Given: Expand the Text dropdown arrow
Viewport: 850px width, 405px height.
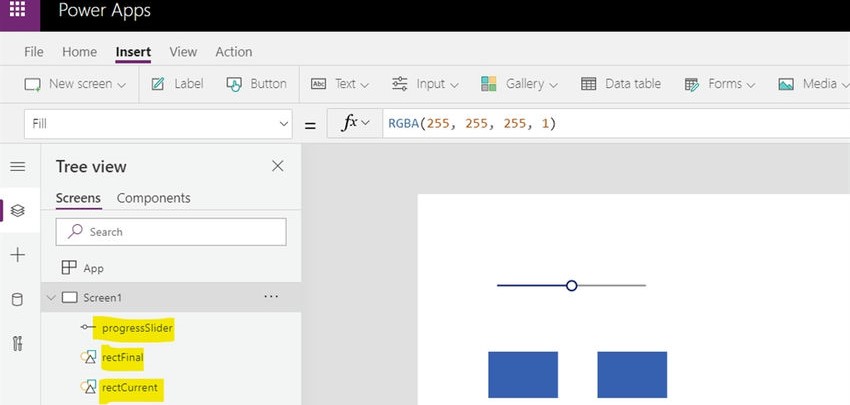Looking at the screenshot, I should coord(364,85).
